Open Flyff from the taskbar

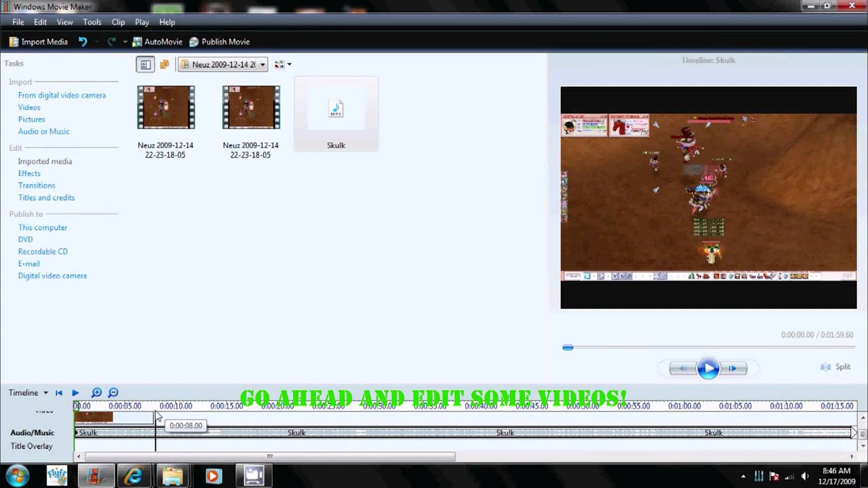click(57, 476)
